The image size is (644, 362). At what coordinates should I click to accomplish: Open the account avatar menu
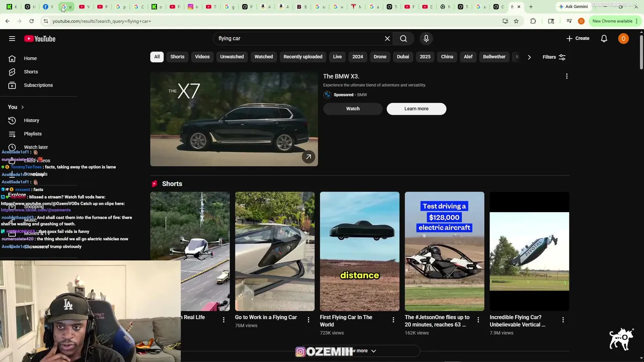pos(623,39)
